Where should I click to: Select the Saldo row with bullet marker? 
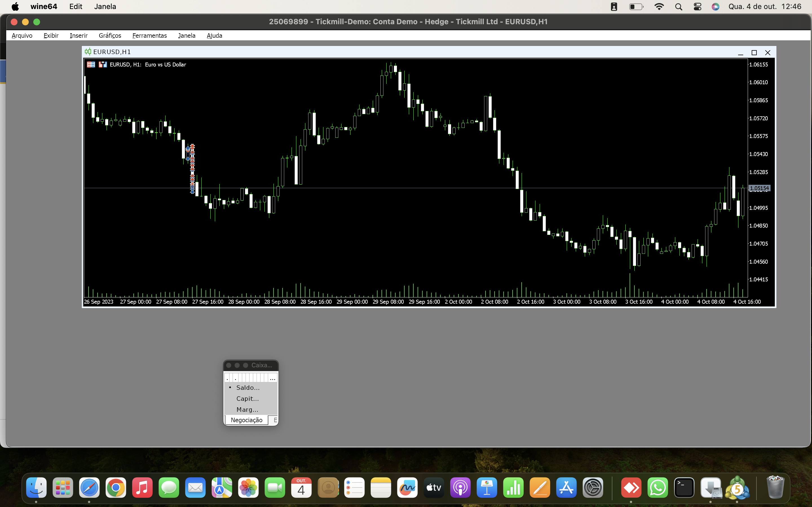click(248, 388)
